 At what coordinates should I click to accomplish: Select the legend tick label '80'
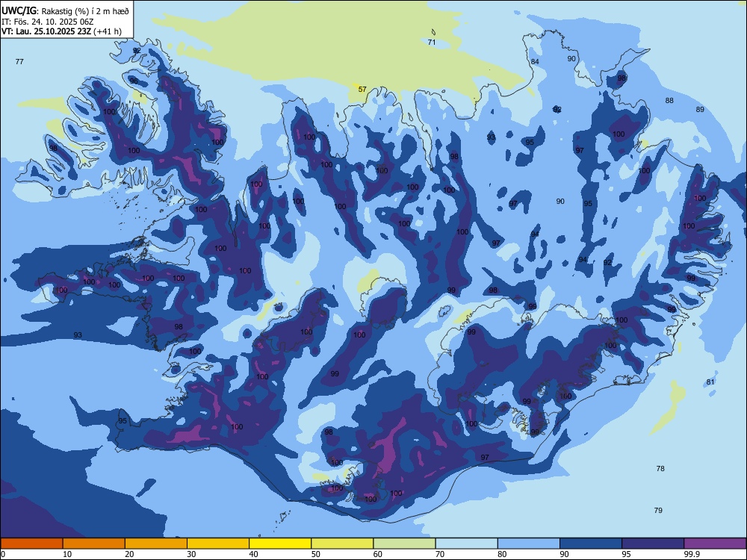502,554
